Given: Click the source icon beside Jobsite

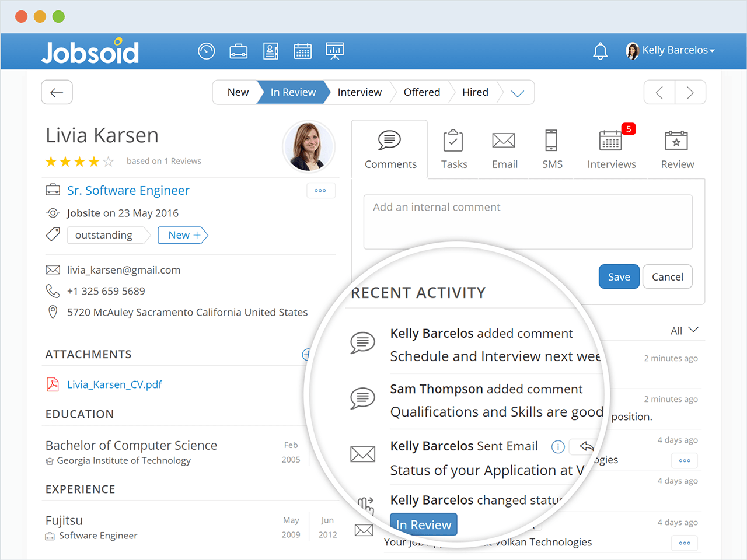Looking at the screenshot, I should [53, 213].
